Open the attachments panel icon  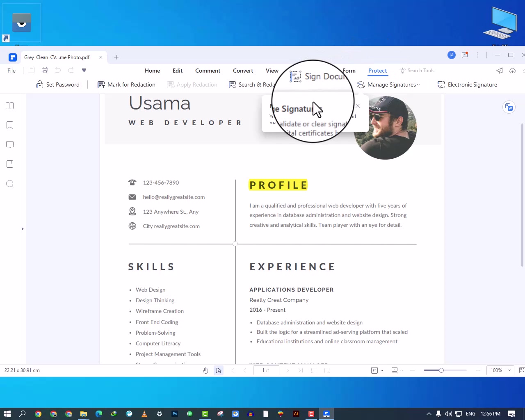[x=10, y=164]
